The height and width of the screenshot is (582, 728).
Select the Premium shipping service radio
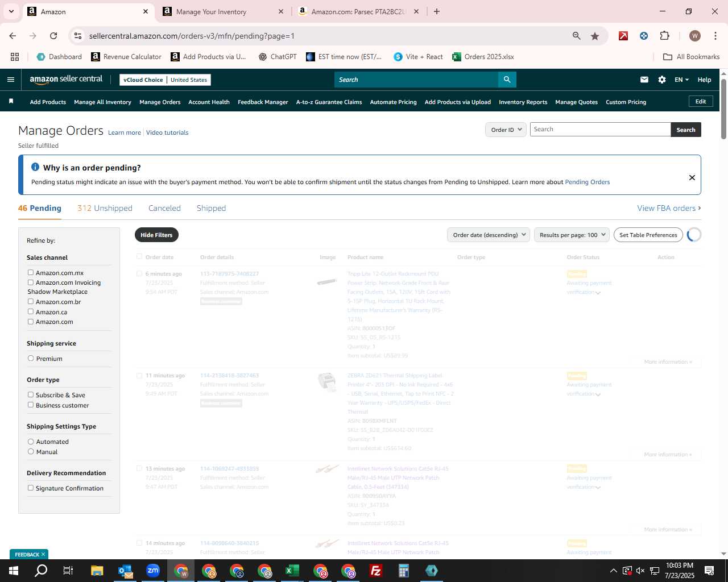[x=31, y=358]
